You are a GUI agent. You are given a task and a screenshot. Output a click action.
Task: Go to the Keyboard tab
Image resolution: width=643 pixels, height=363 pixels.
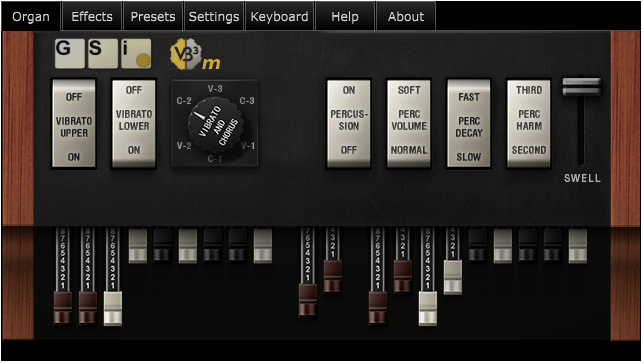tap(279, 16)
